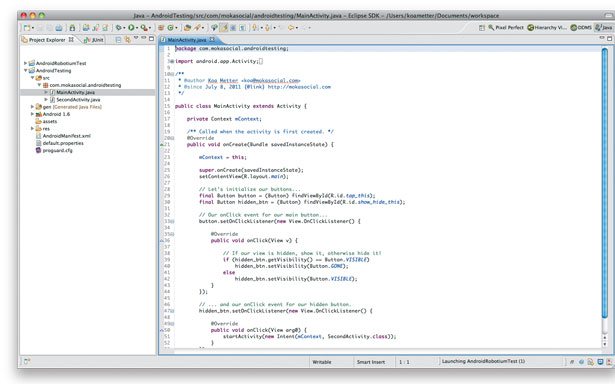Select the Project Explorer tab

(x=47, y=40)
